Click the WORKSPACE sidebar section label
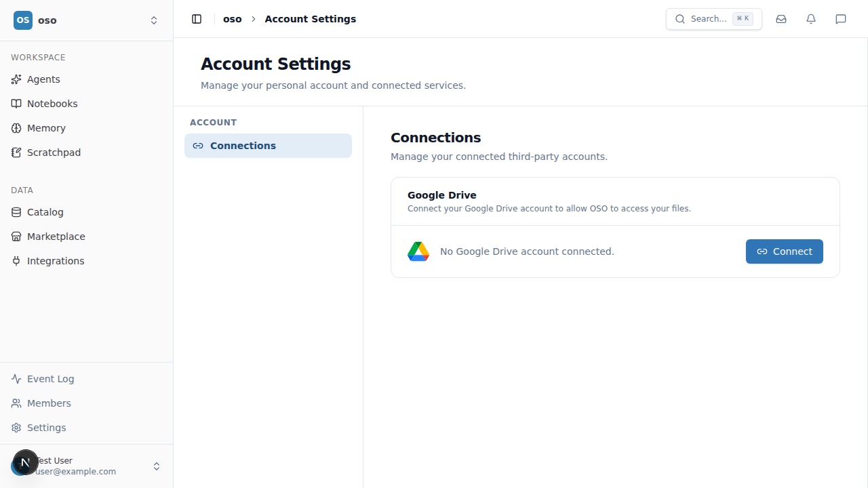The width and height of the screenshot is (868, 488). point(38,58)
